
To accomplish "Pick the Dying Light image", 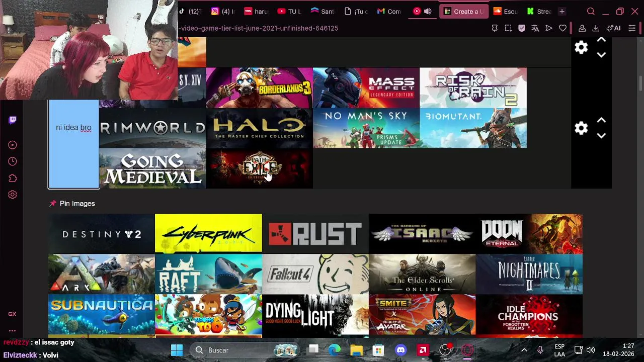I will coord(315,314).
